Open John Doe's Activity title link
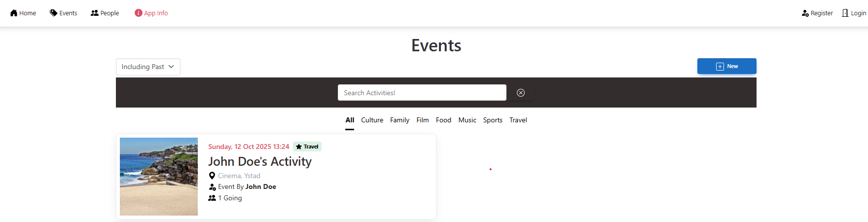 [260, 161]
